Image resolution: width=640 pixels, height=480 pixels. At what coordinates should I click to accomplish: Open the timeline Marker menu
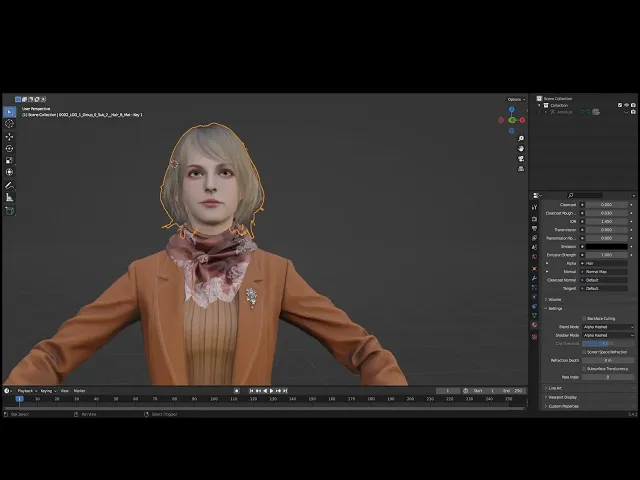[79, 391]
